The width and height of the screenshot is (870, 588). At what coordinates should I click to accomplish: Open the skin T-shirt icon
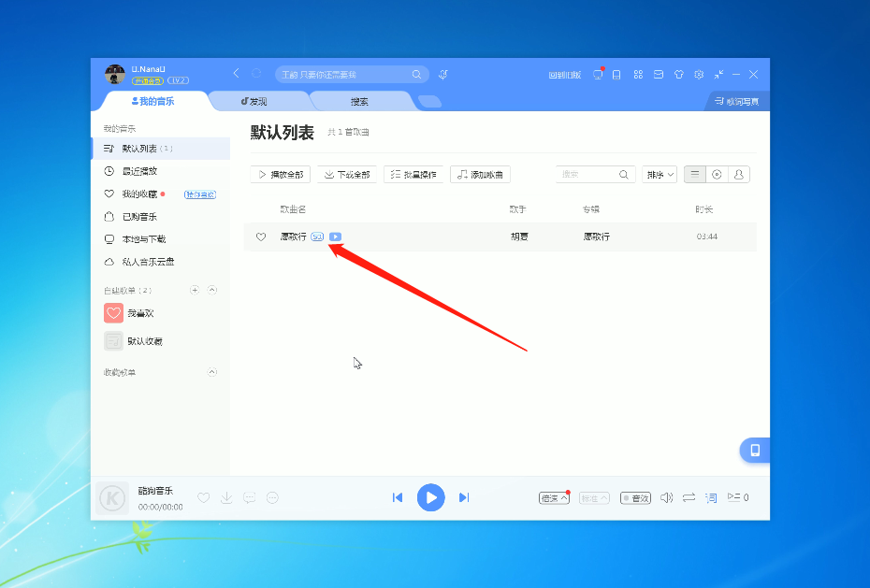[678, 74]
